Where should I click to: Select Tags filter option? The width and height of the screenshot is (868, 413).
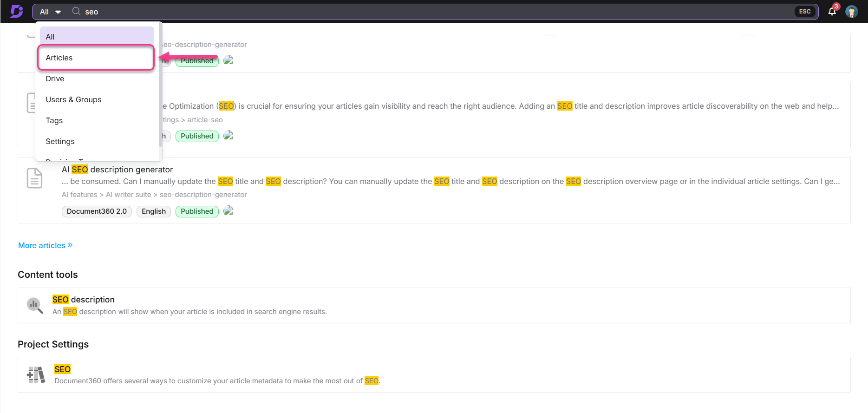coord(97,120)
